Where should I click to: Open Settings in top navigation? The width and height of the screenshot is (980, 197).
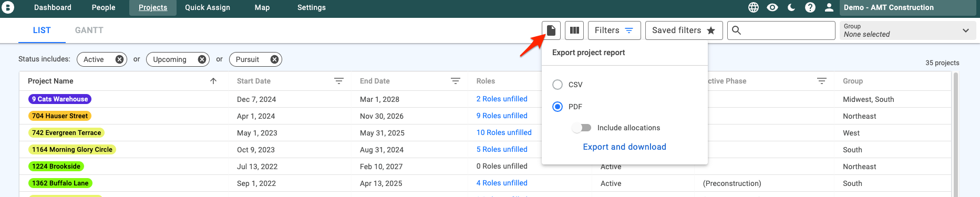[312, 7]
